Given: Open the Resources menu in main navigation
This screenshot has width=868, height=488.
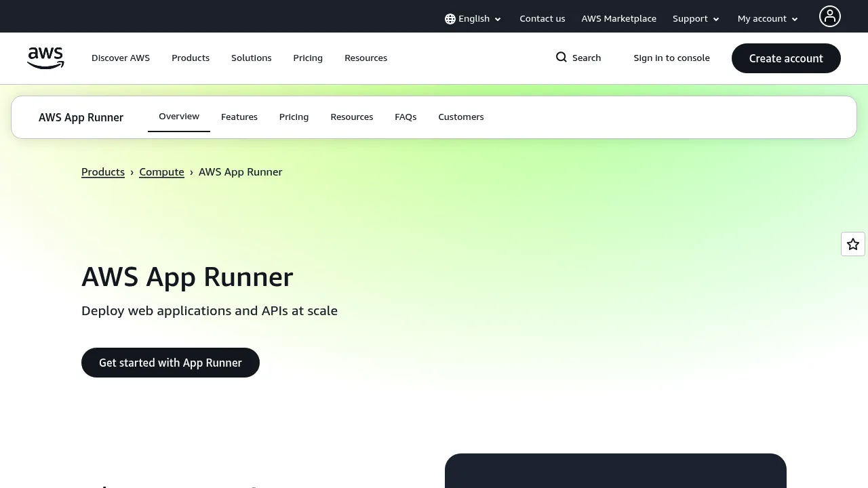Looking at the screenshot, I should click(x=366, y=58).
